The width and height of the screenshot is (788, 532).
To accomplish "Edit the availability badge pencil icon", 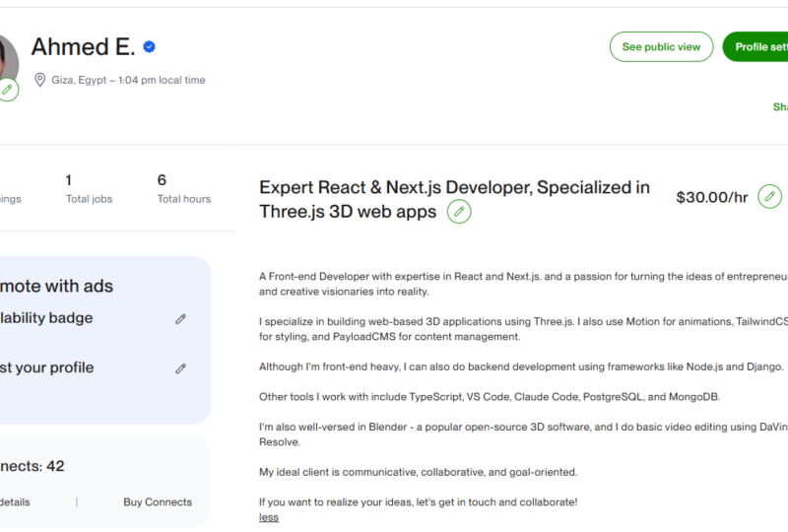I will [181, 319].
